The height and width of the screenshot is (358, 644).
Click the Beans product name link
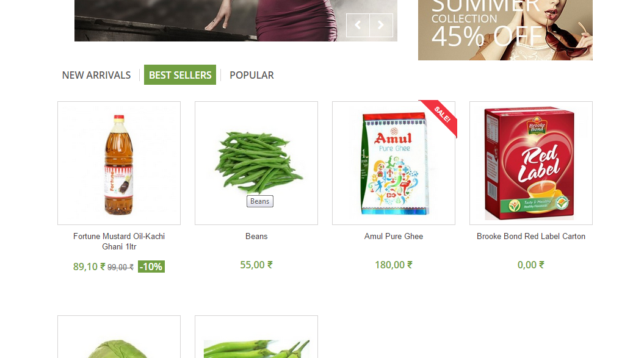tap(256, 237)
